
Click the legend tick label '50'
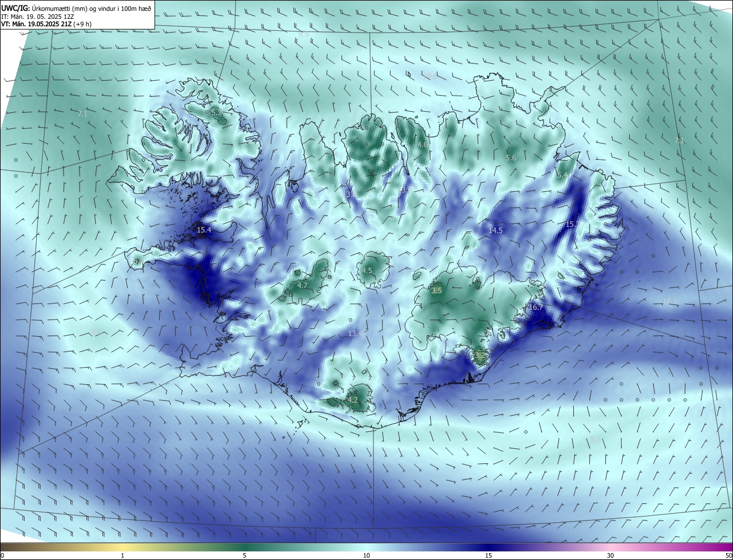pyautogui.click(x=728, y=556)
